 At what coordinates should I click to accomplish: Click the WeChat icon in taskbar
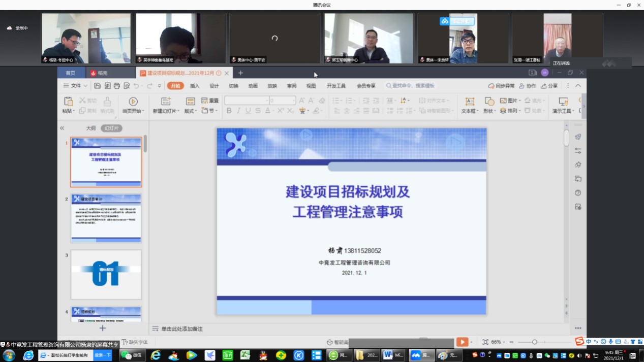tap(132, 355)
